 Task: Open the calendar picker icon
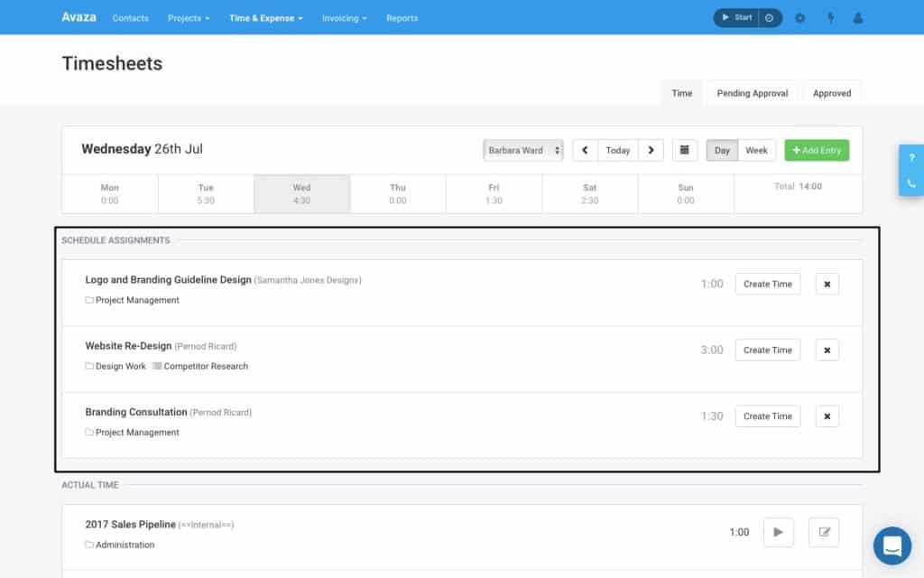684,150
